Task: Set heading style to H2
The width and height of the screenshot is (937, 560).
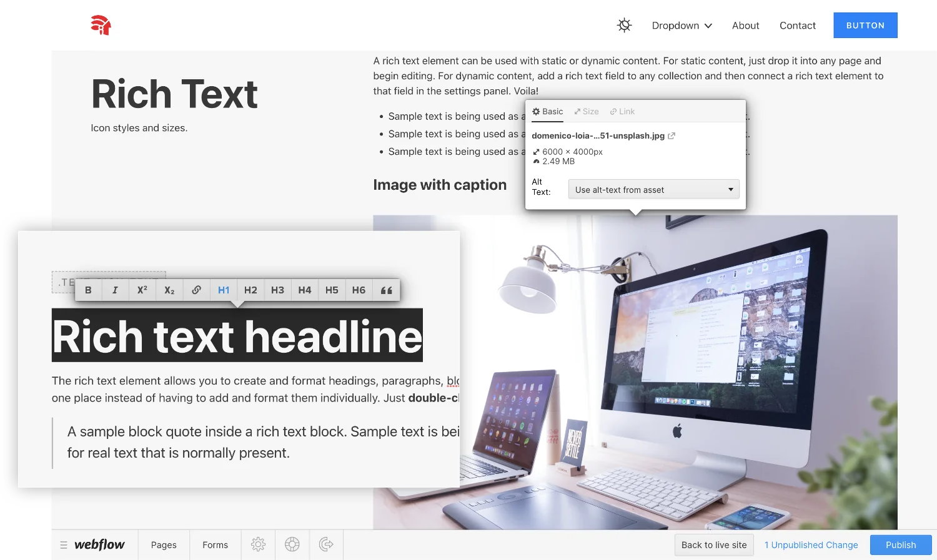Action: (x=250, y=290)
